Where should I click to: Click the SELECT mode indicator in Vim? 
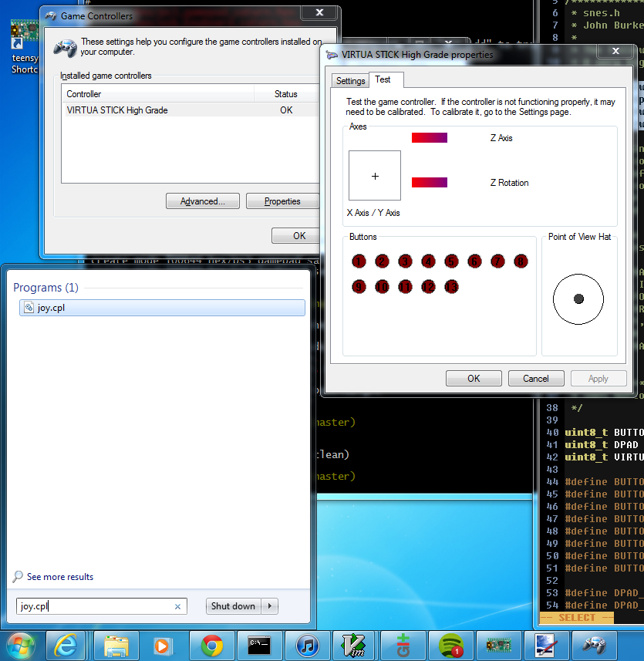(x=577, y=618)
